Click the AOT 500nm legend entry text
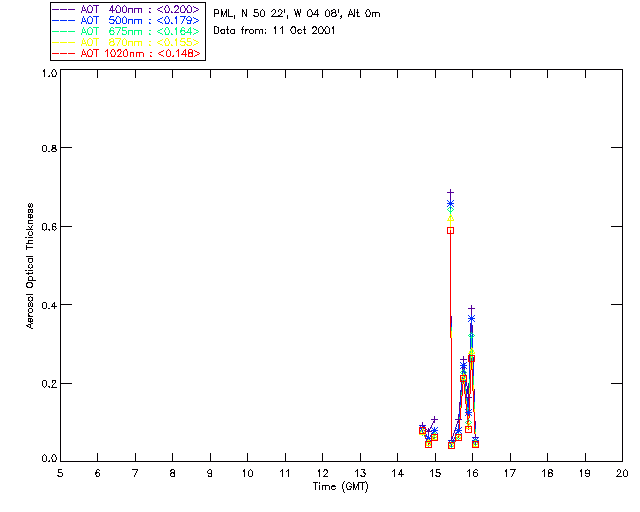The image size is (640, 512). tap(140, 20)
